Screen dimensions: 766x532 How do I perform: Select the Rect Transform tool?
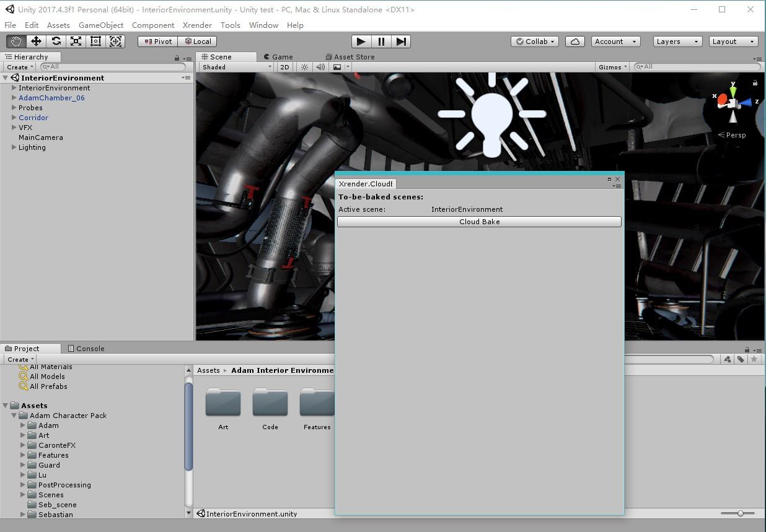click(x=95, y=41)
